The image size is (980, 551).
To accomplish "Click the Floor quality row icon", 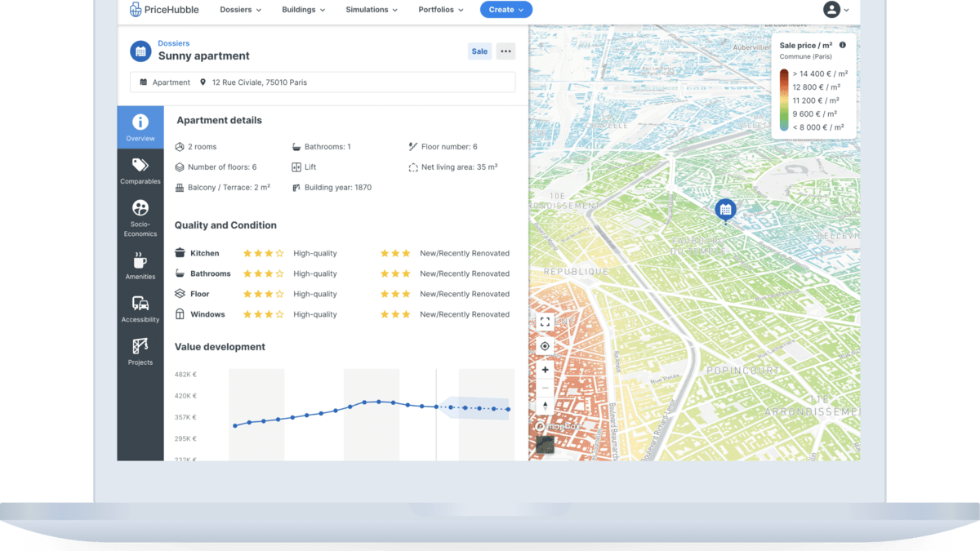I will pyautogui.click(x=180, y=294).
